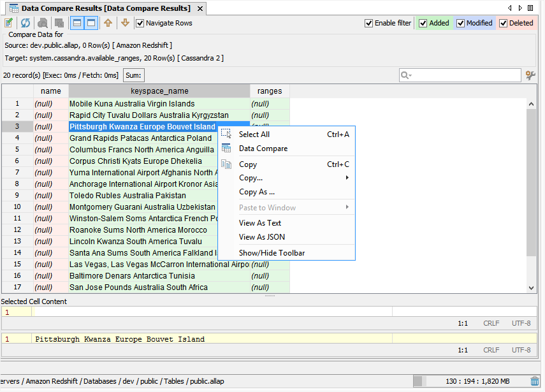This screenshot has width=545, height=392.
Task: Click the name (null) cell in row 17
Action: click(x=51, y=287)
